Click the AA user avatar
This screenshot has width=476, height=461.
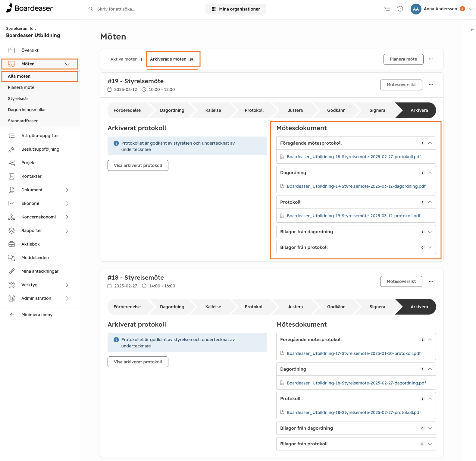416,9
